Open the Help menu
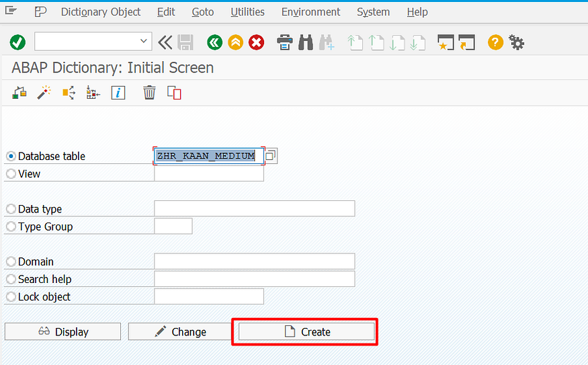This screenshot has height=365, width=588. [x=417, y=12]
